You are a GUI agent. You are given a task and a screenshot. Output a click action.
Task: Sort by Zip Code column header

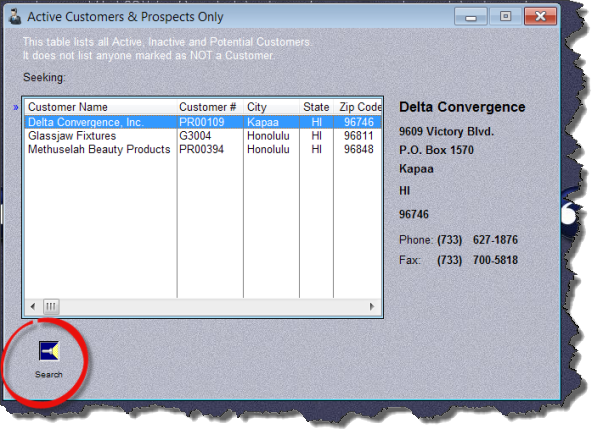pyautogui.click(x=358, y=107)
